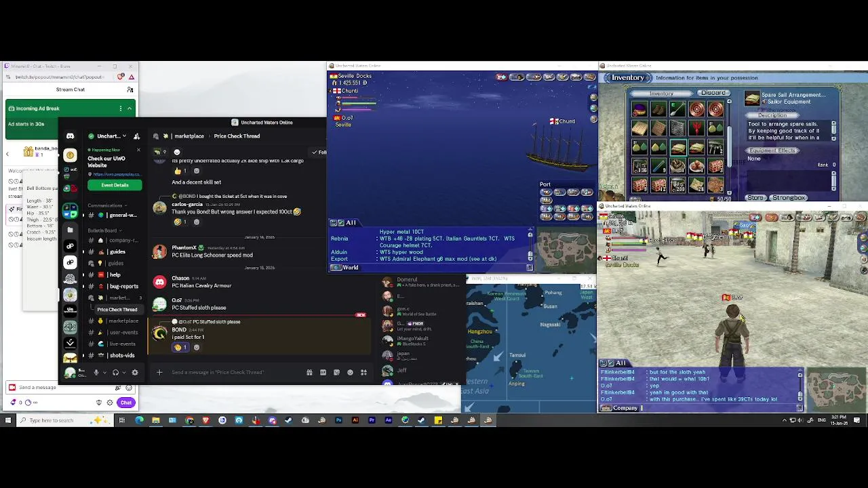Click the Chat button in Twitch chat
This screenshot has height=488, width=868.
pos(126,403)
